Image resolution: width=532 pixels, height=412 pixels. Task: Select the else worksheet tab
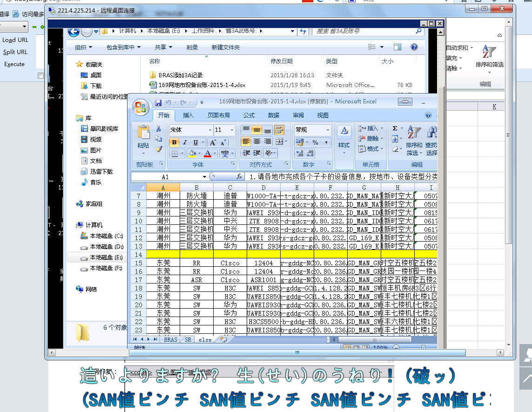[205, 340]
